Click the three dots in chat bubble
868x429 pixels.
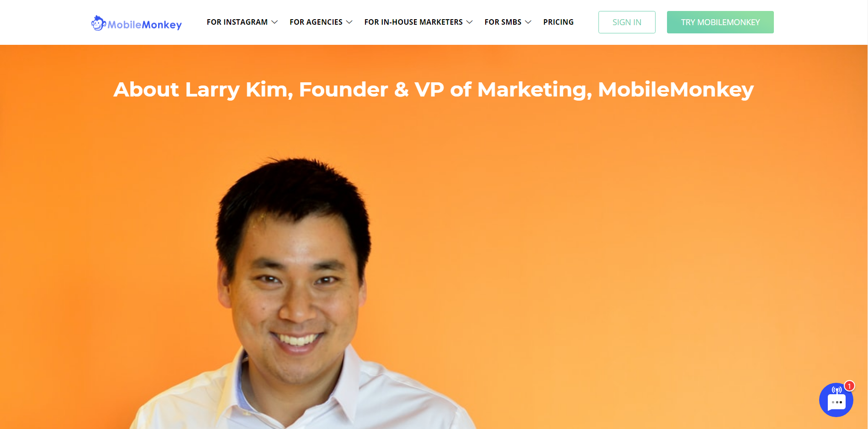837,402
